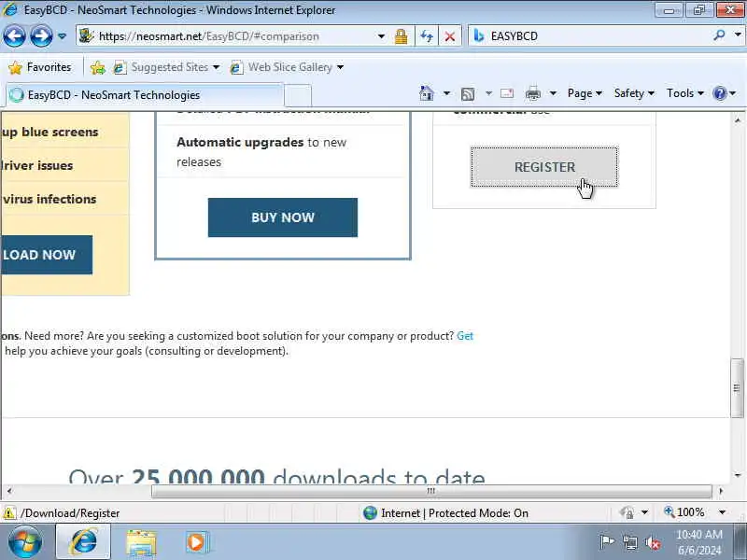The image size is (747, 560).
Task: Click the Internet Explorer taskbar icon
Action: (83, 542)
